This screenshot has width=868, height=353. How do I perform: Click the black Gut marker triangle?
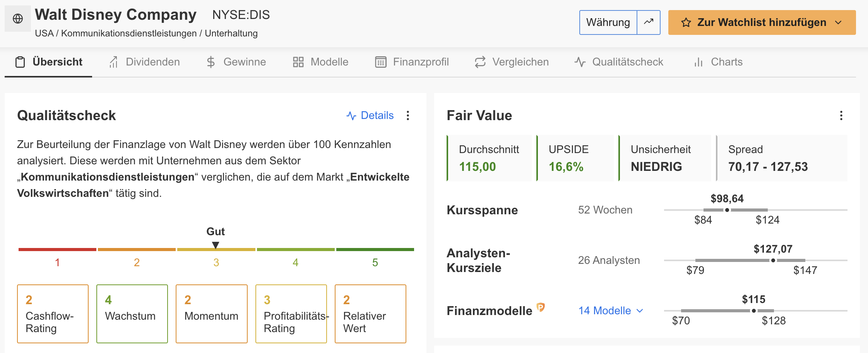point(216,245)
